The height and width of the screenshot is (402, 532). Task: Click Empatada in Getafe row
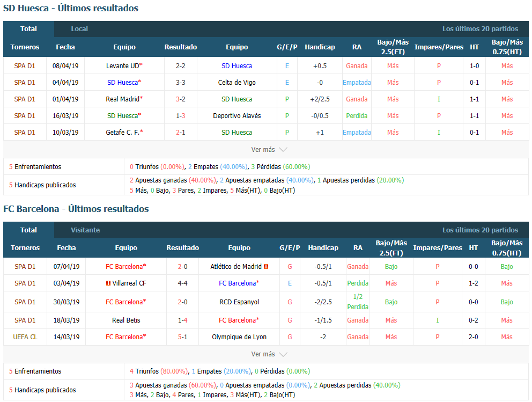tap(357, 133)
